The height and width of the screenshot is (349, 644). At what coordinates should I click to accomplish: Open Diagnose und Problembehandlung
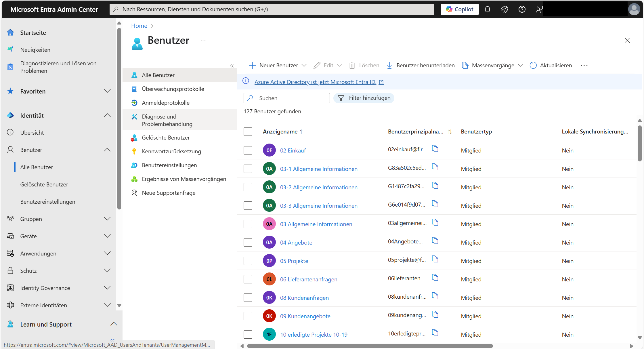coord(167,120)
